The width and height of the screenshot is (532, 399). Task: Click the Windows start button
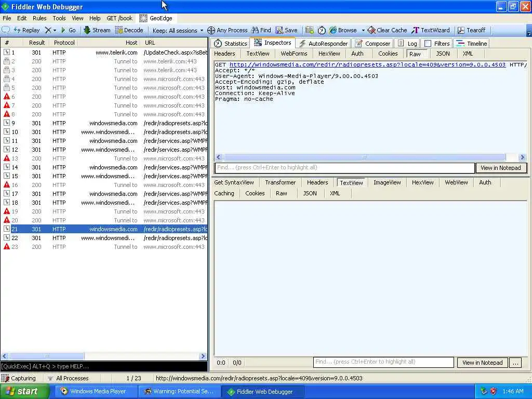click(x=25, y=392)
